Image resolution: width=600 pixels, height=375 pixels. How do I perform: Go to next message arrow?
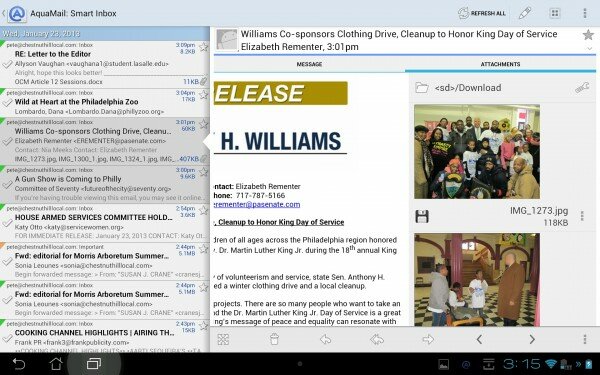click(532, 339)
